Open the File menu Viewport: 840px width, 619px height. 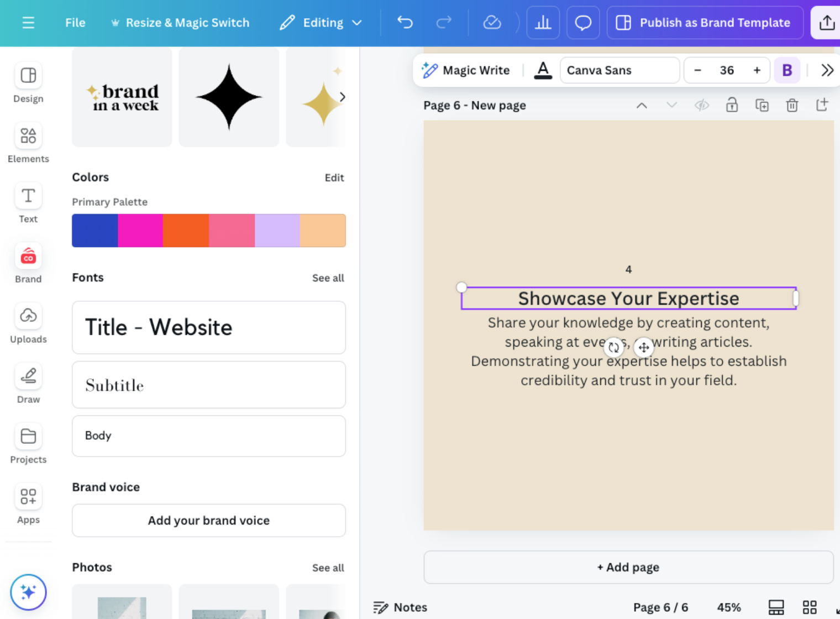click(x=75, y=23)
